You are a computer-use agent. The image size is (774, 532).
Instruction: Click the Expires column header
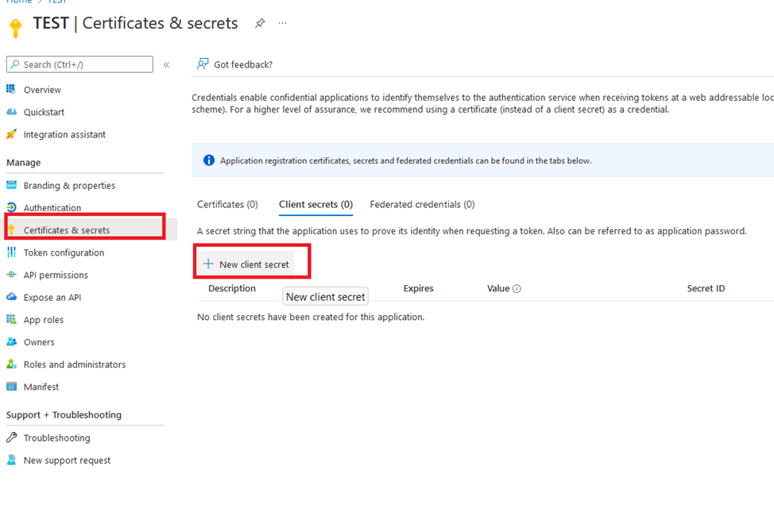click(418, 288)
